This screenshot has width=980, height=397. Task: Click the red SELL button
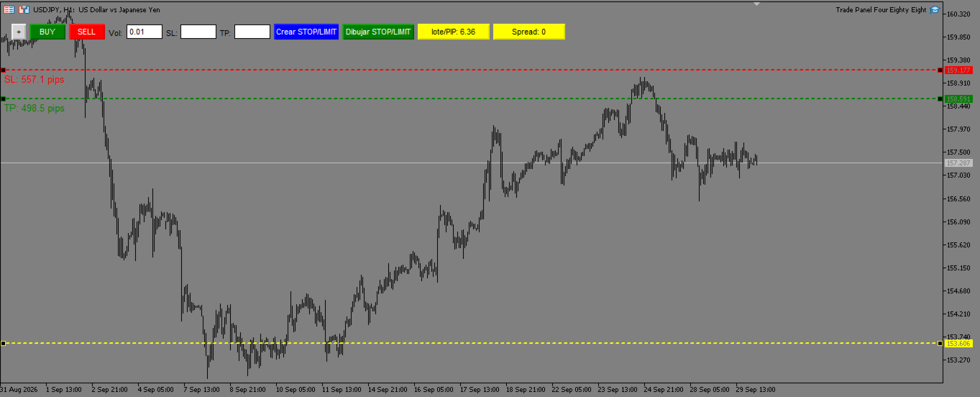(x=87, y=32)
